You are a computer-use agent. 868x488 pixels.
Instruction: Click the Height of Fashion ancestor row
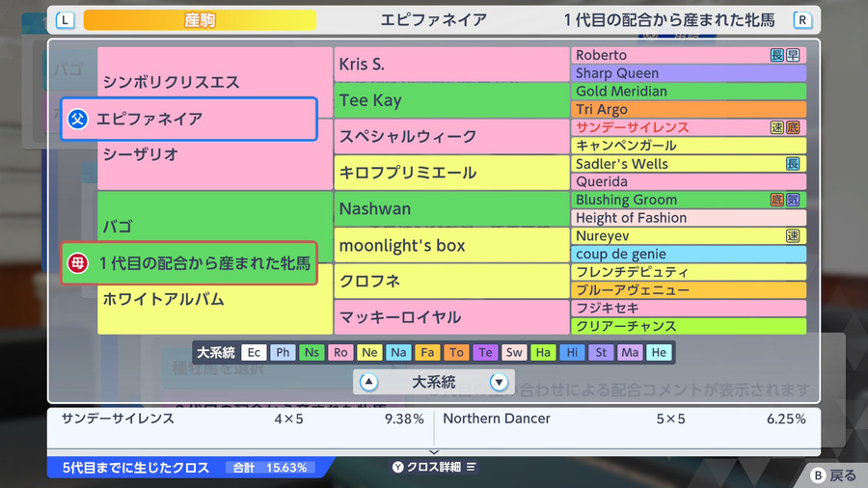pyautogui.click(x=689, y=218)
